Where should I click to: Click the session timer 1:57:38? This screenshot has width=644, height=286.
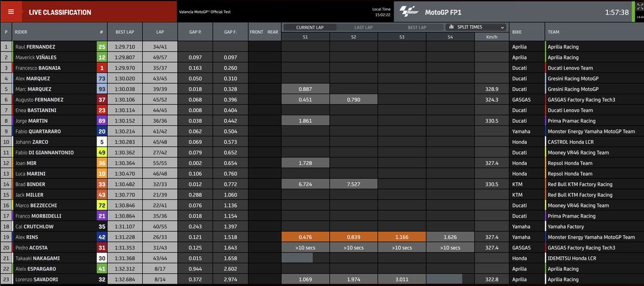[x=617, y=12]
